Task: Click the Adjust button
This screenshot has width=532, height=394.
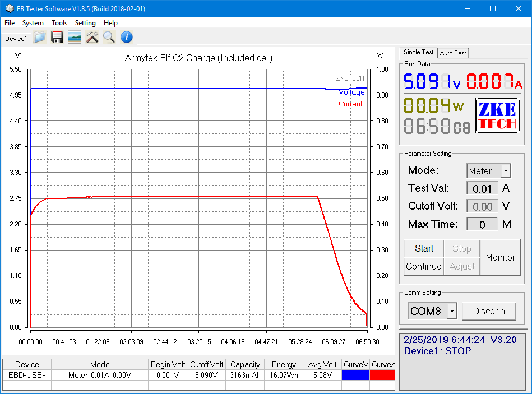Action: pos(461,267)
